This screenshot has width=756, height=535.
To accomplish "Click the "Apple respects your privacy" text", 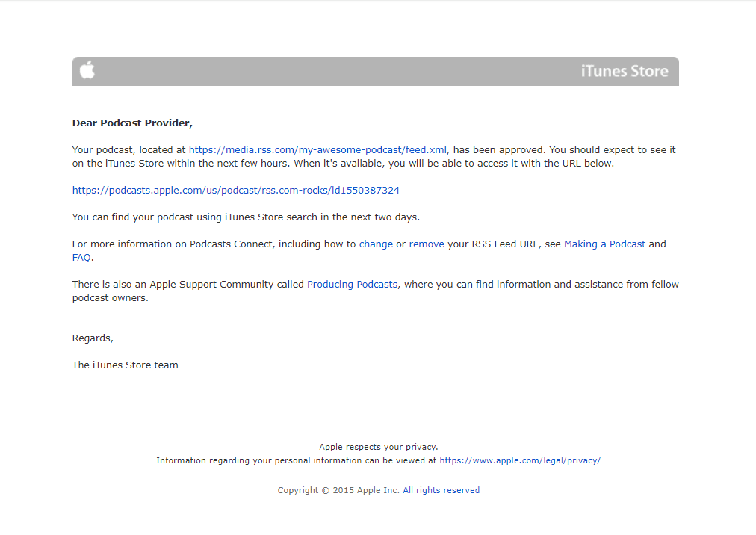I will [x=378, y=447].
